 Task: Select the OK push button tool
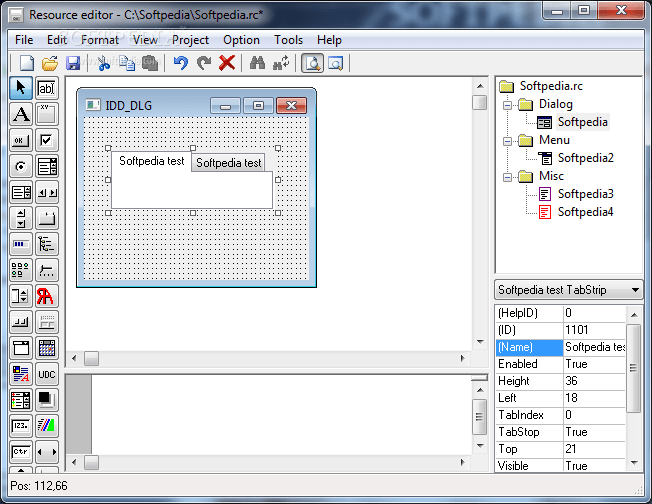pyautogui.click(x=21, y=140)
